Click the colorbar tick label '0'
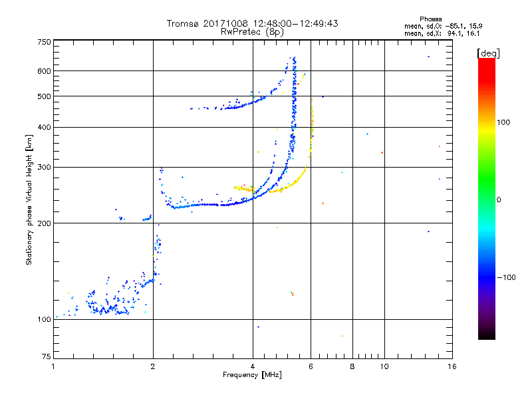532x399 pixels. tap(499, 200)
